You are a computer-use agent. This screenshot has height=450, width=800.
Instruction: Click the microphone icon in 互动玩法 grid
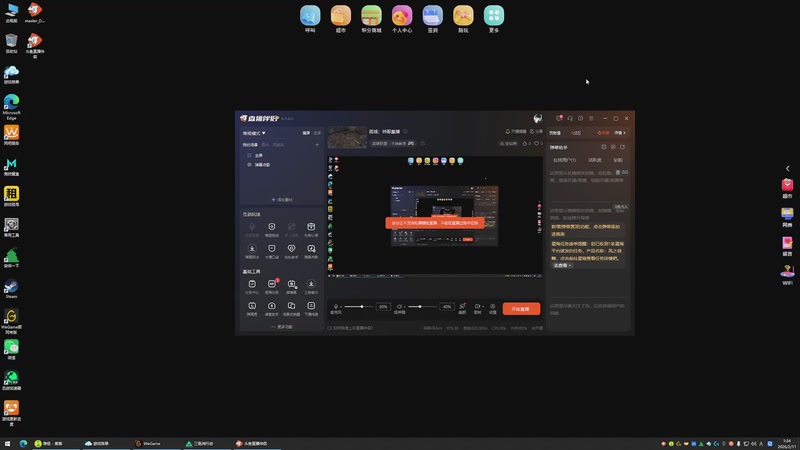(x=252, y=229)
